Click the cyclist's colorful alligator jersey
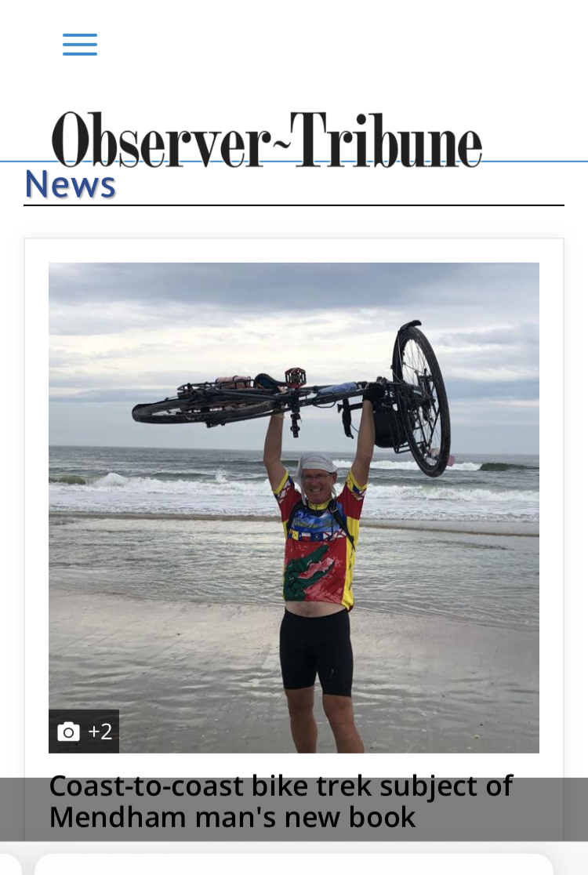The height and width of the screenshot is (875, 588). pyautogui.click(x=319, y=541)
